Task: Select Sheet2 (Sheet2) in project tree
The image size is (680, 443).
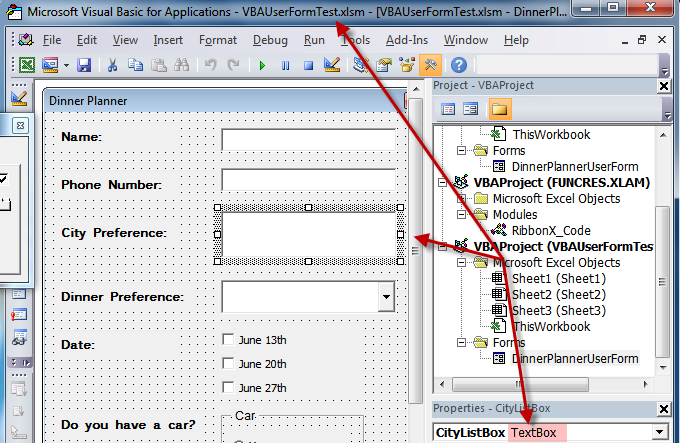Action: click(558, 294)
